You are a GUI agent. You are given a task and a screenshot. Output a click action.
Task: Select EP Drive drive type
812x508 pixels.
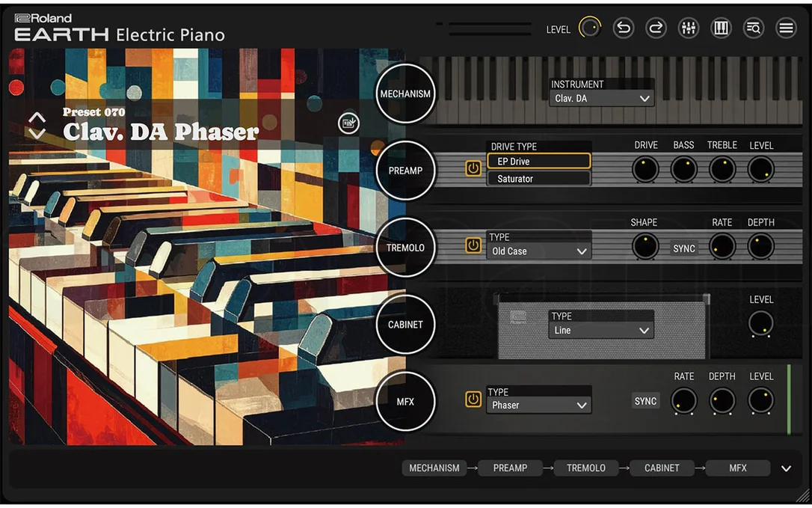coord(538,161)
